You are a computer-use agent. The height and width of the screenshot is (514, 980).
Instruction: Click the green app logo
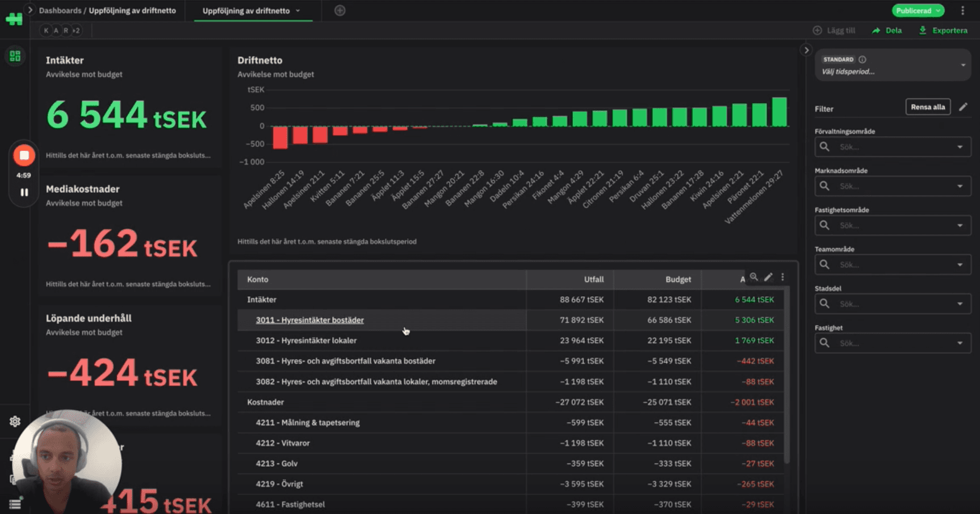pos(14,19)
